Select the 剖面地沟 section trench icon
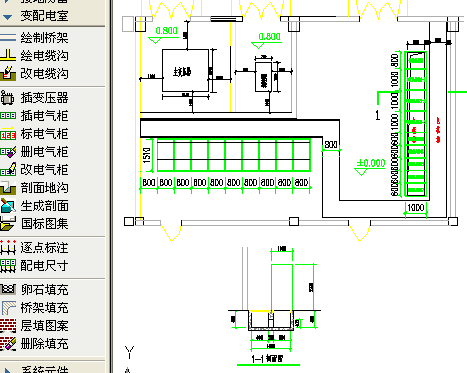 tap(8, 188)
